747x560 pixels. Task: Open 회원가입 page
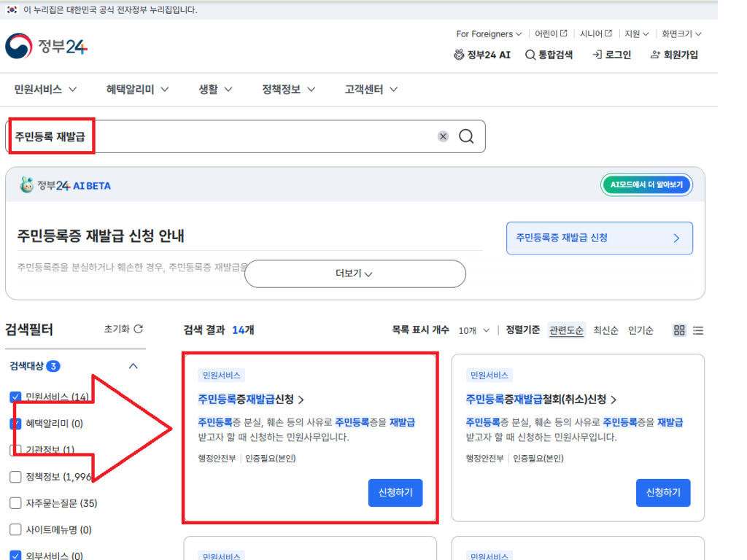[x=674, y=55]
